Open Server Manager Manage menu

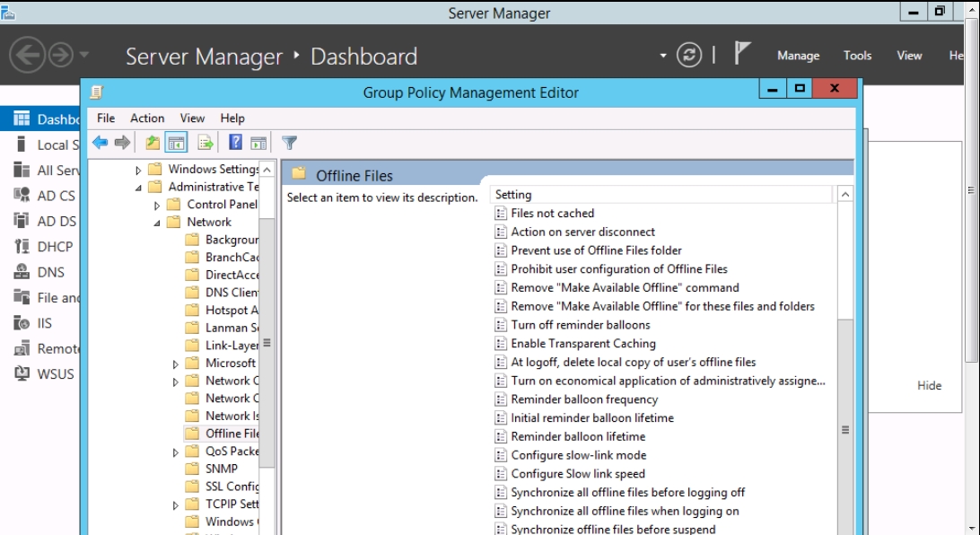click(x=798, y=56)
